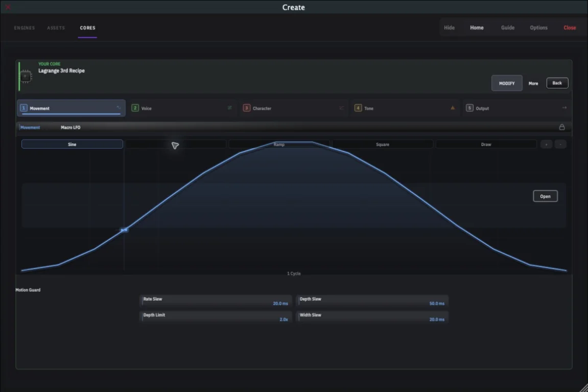Go to Home in the top navigation
This screenshot has width=588, height=392.
point(477,28)
